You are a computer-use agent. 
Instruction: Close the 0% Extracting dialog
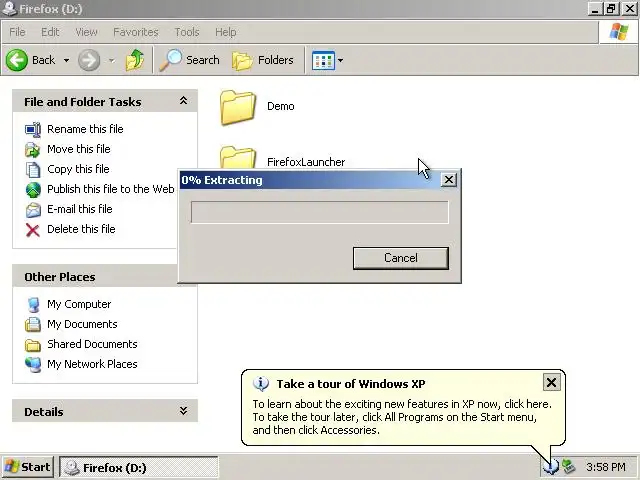click(449, 180)
